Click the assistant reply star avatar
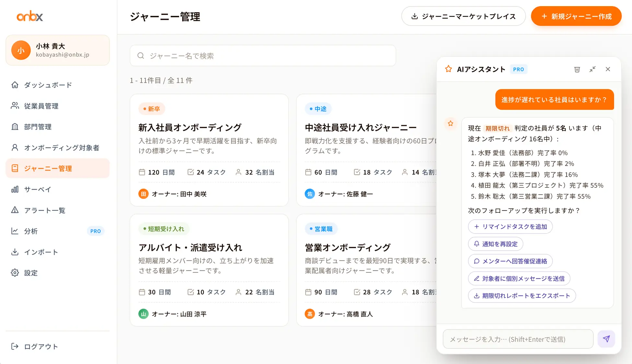 coord(451,123)
